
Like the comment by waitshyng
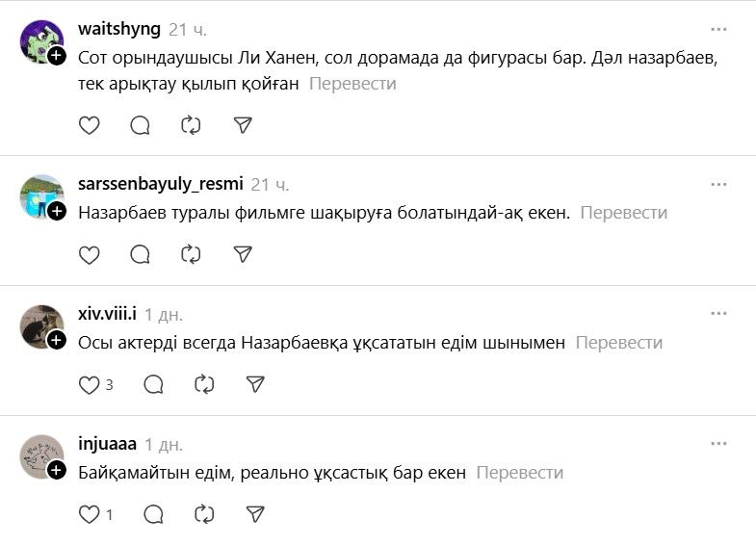click(89, 125)
